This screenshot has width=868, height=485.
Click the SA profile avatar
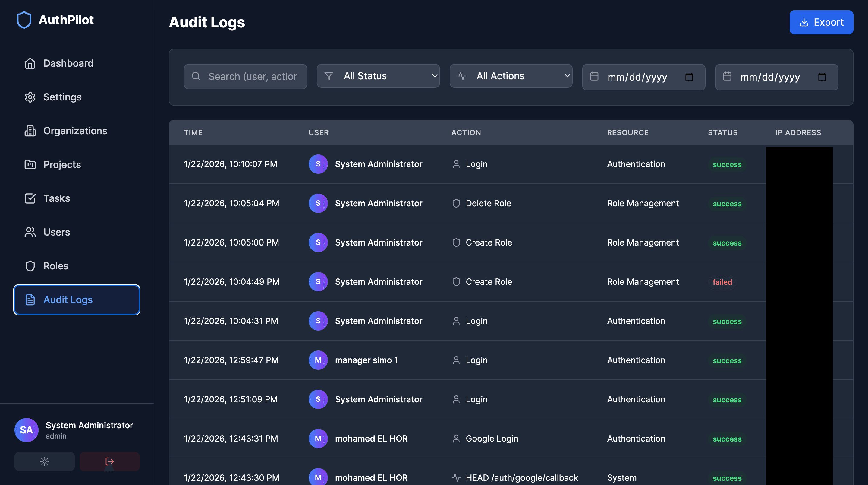(26, 430)
